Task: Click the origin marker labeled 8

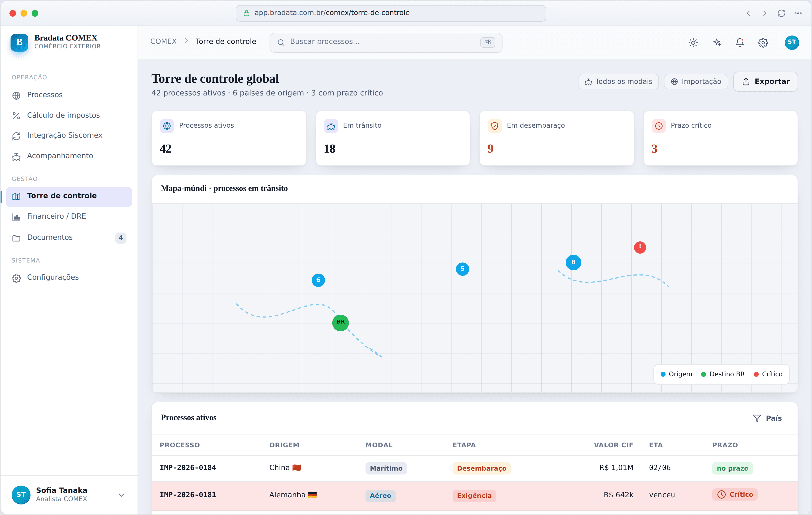Action: (573, 262)
